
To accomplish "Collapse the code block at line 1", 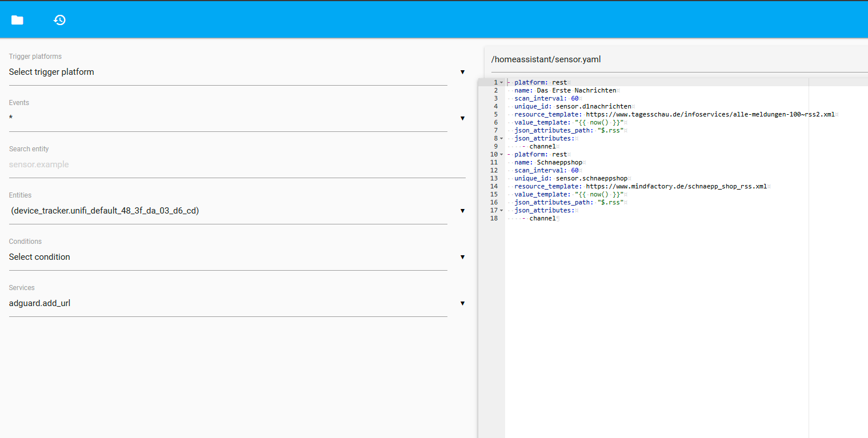I will pos(501,83).
